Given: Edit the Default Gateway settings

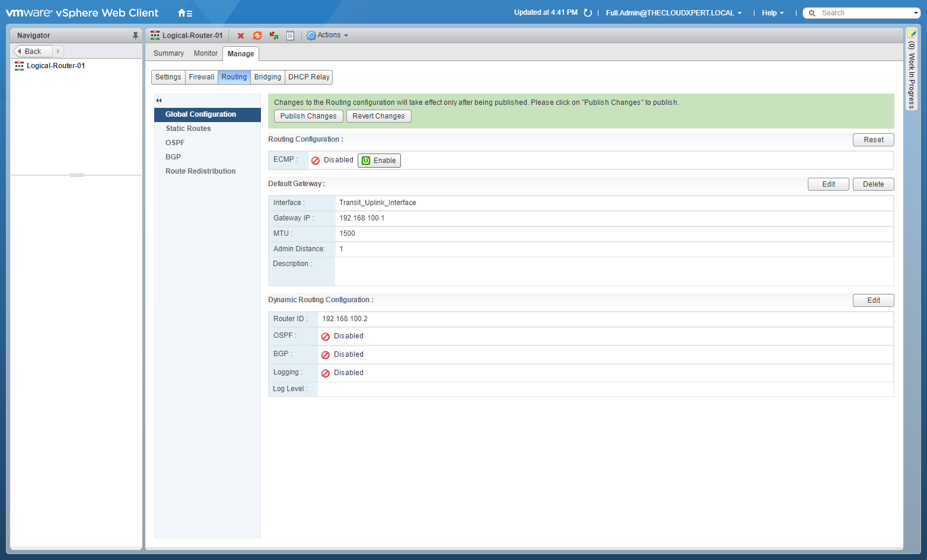Looking at the screenshot, I should (828, 184).
